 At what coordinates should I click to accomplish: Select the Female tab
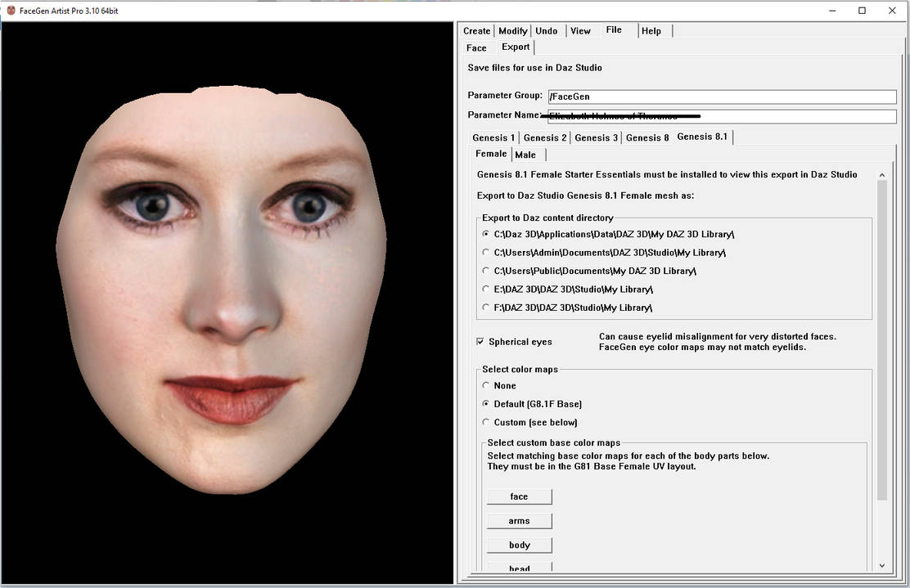pyautogui.click(x=491, y=154)
